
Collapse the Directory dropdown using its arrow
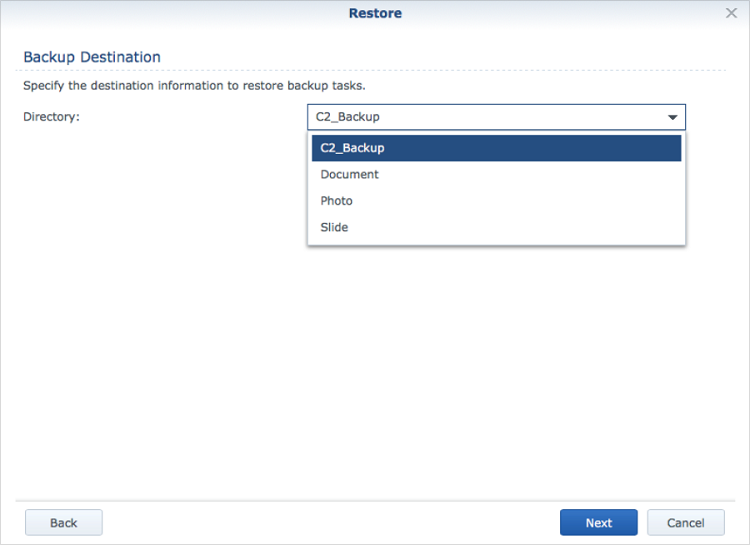[x=673, y=117]
